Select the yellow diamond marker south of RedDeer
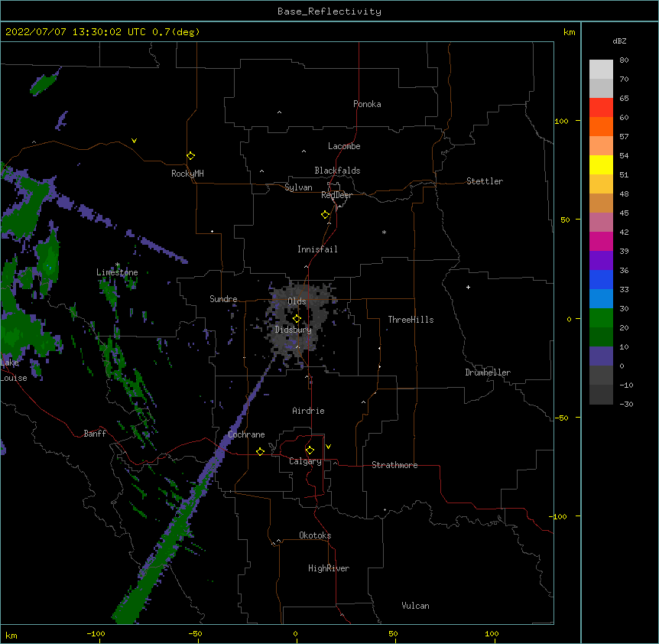Viewport: 659px width, 644px height. [x=326, y=215]
